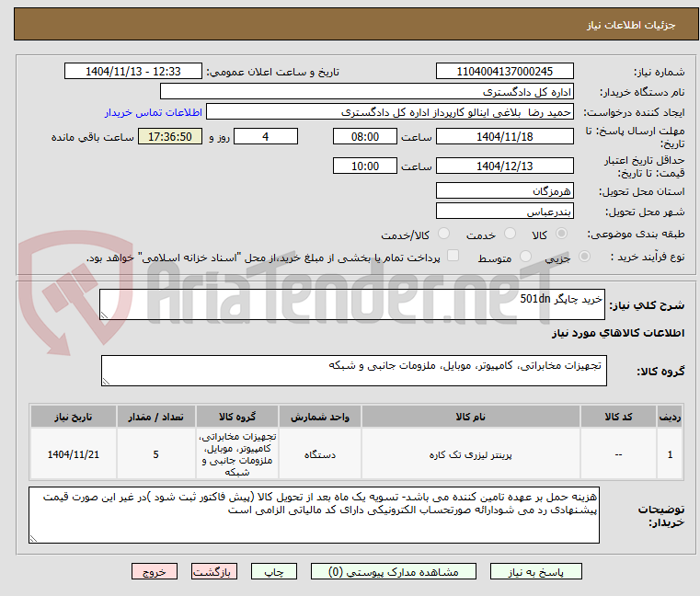Screen dimensions: 700x596
Task: Select the 'جزیی' purchase type radio
Action: (584, 257)
